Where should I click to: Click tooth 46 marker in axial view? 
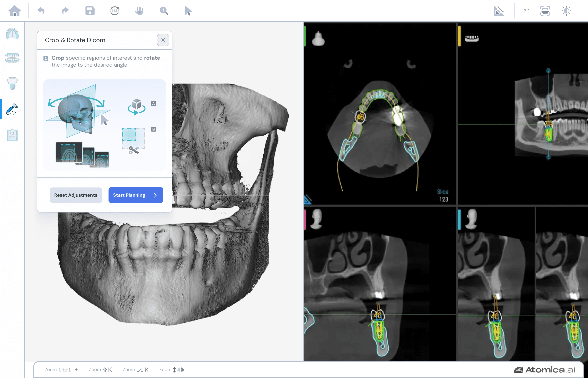point(360,117)
